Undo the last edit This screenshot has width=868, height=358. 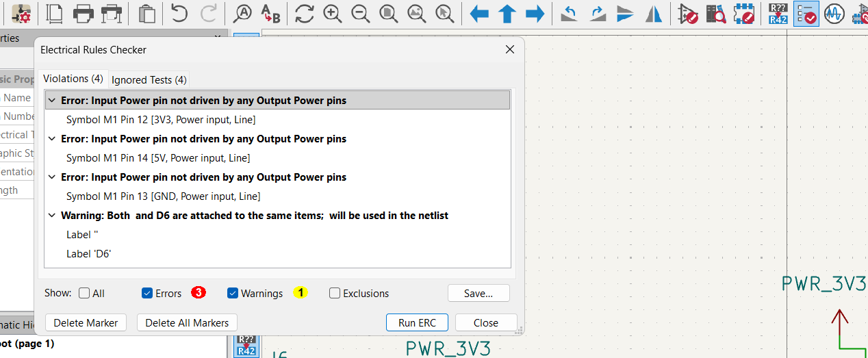coord(179,13)
